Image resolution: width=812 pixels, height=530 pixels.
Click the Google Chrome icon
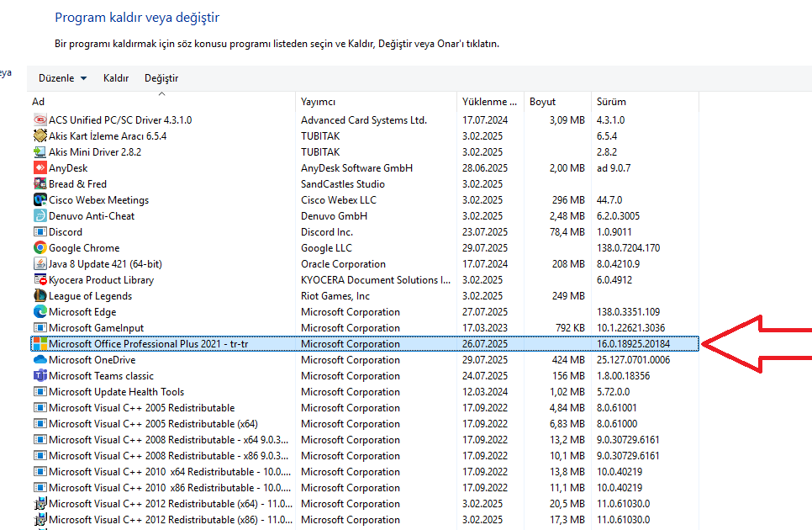(x=40, y=247)
